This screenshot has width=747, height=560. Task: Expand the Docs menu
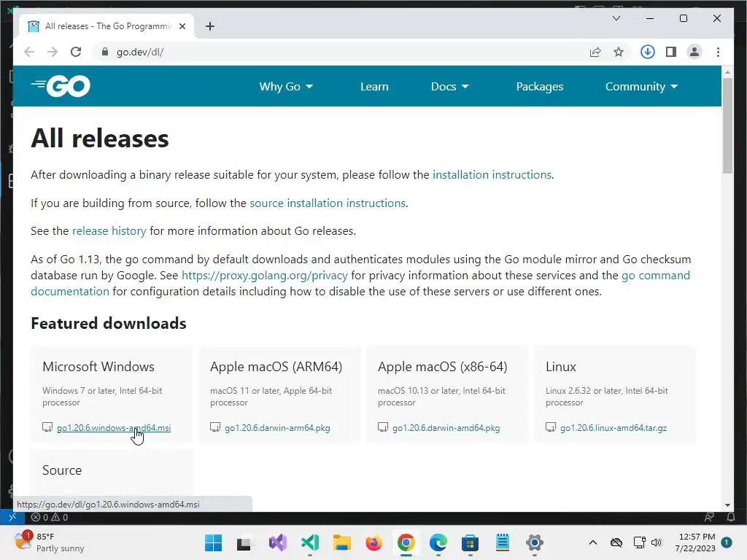(x=449, y=87)
